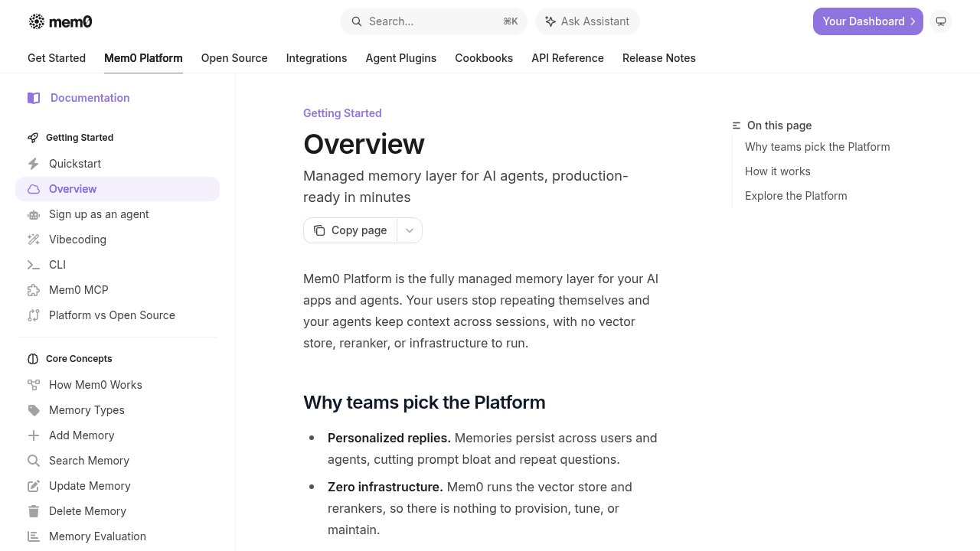Click the mem0 logo
The height and width of the screenshot is (551, 980).
pyautogui.click(x=60, y=21)
